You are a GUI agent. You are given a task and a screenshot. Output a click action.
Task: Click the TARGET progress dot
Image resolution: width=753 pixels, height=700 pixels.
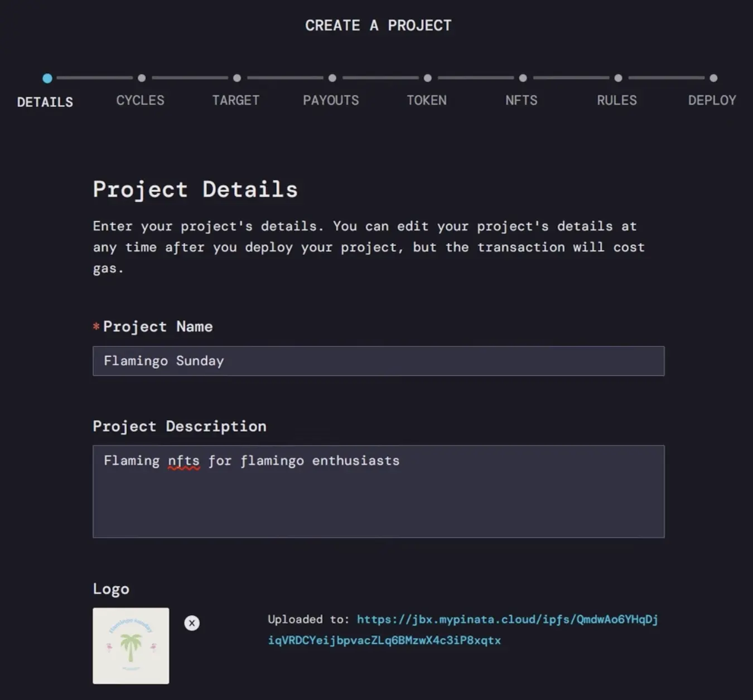pyautogui.click(x=236, y=78)
